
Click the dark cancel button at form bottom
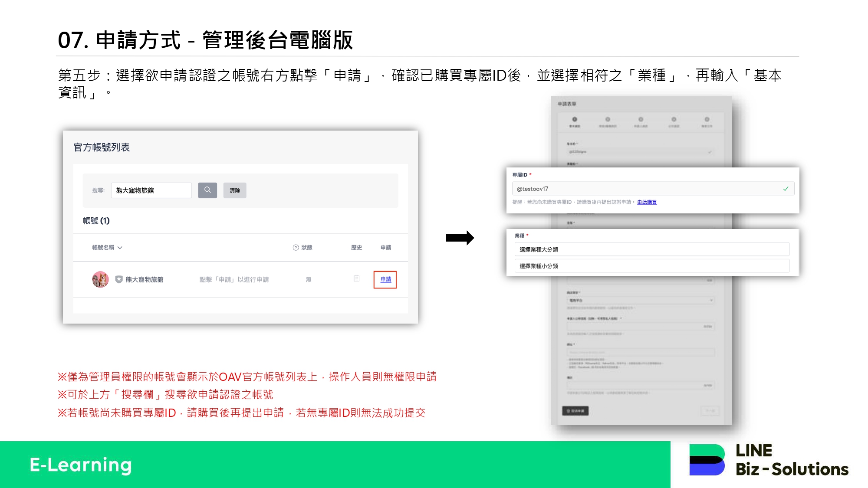575,411
